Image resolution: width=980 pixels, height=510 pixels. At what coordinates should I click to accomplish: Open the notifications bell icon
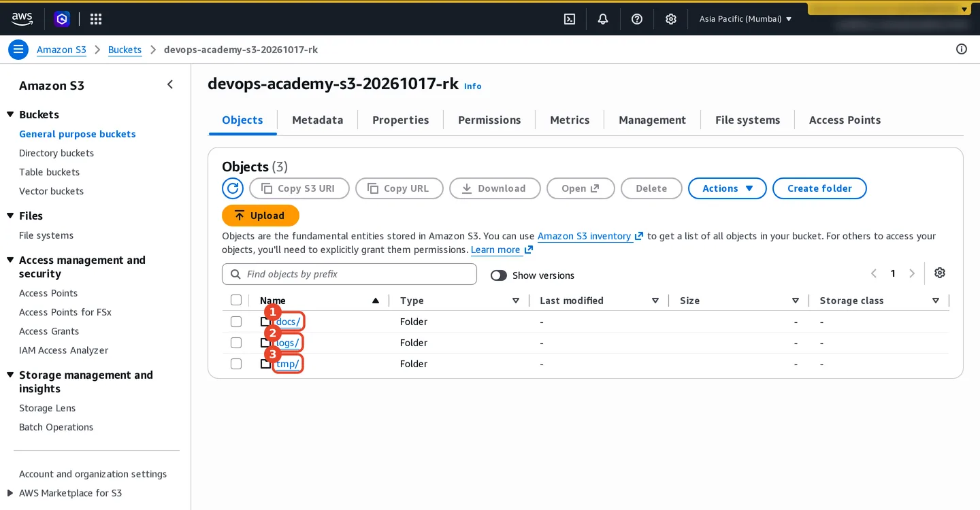tap(603, 19)
